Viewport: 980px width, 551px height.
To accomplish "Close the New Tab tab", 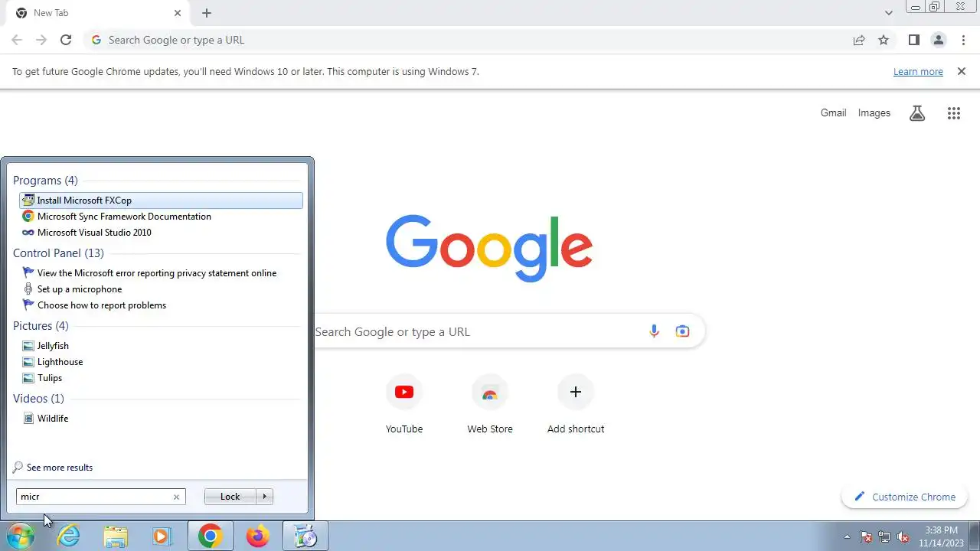I will pyautogui.click(x=178, y=13).
